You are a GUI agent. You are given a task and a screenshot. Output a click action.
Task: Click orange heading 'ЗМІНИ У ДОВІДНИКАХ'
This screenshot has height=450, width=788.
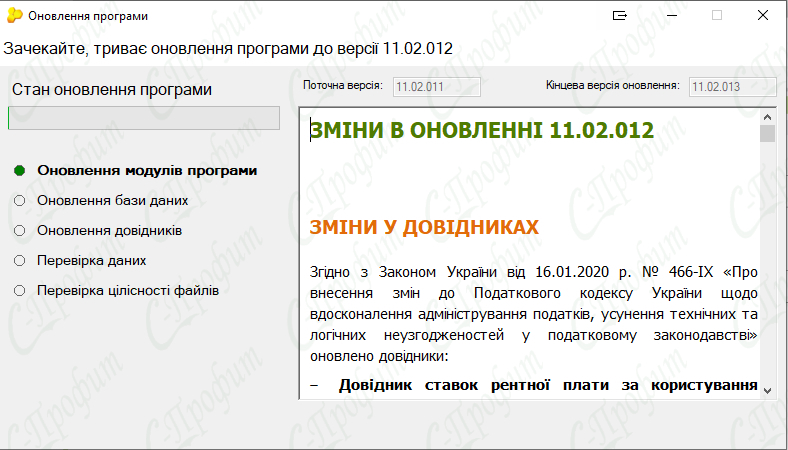click(424, 227)
